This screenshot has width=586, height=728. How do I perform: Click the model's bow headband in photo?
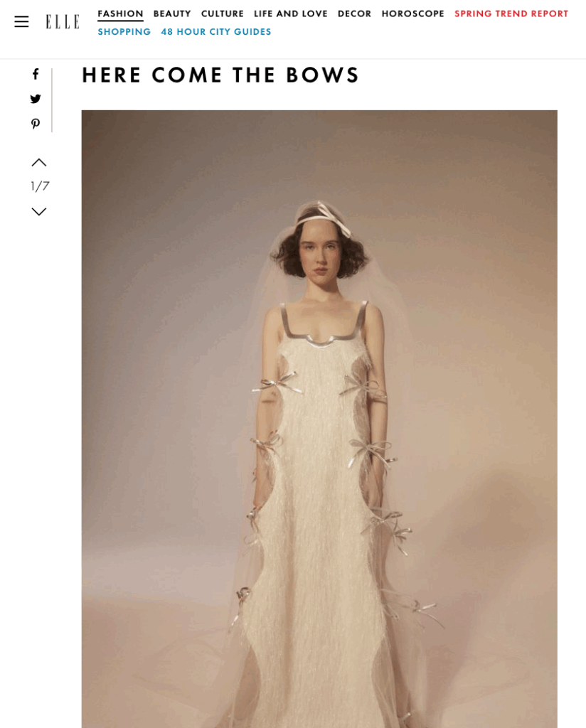click(x=326, y=218)
